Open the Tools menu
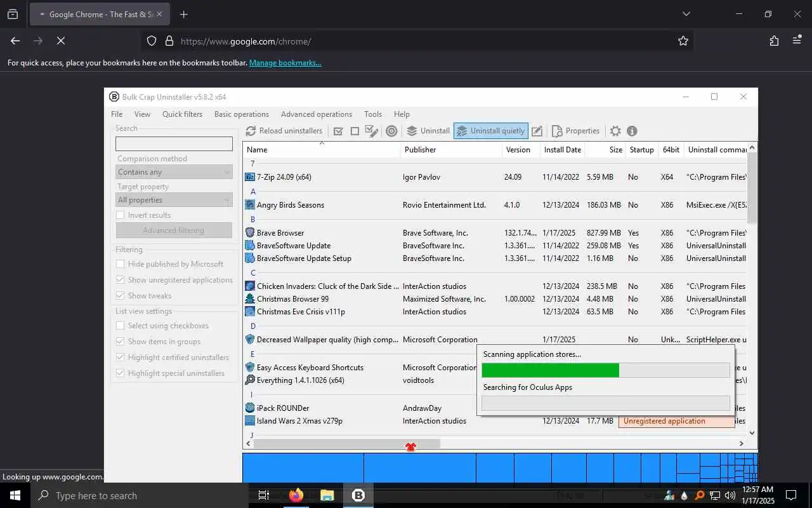 tap(373, 114)
